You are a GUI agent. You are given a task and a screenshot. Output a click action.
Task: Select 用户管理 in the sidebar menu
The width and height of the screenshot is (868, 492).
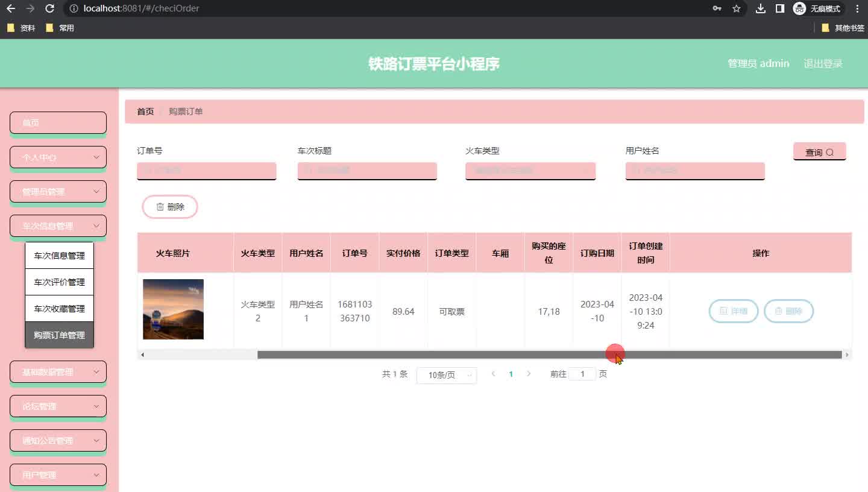pos(58,475)
